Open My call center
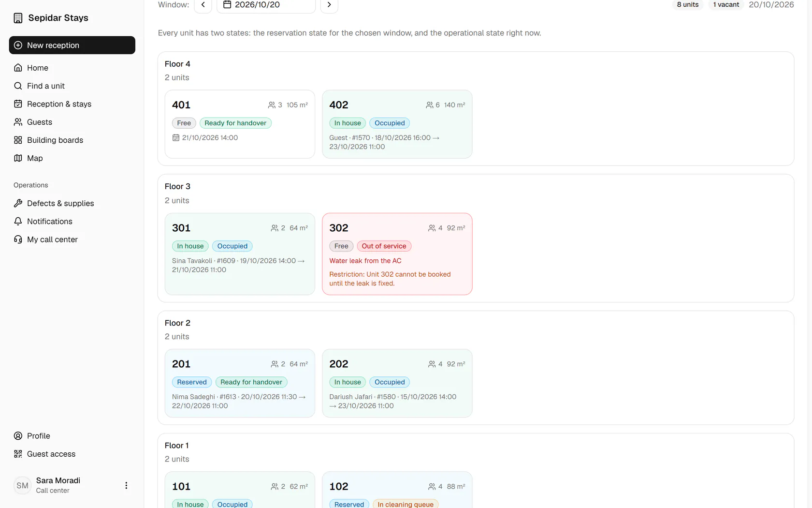The image size is (812, 508). point(72,239)
